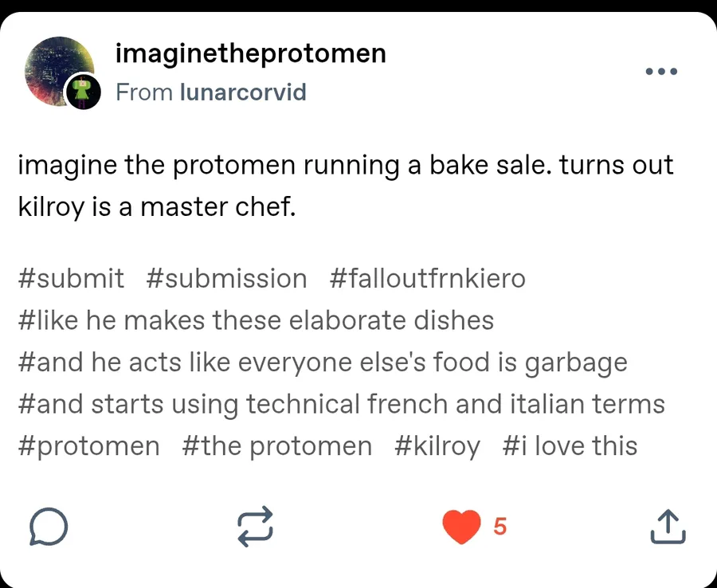This screenshot has height=588, width=717.
Task: Open the #submit tag
Action: 71,279
